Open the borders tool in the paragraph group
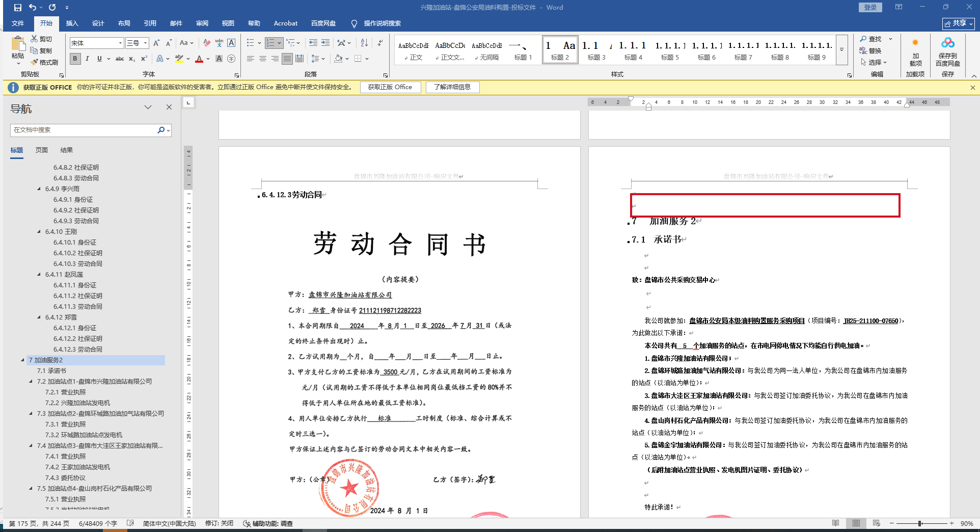The height and width of the screenshot is (532, 980). [358, 59]
